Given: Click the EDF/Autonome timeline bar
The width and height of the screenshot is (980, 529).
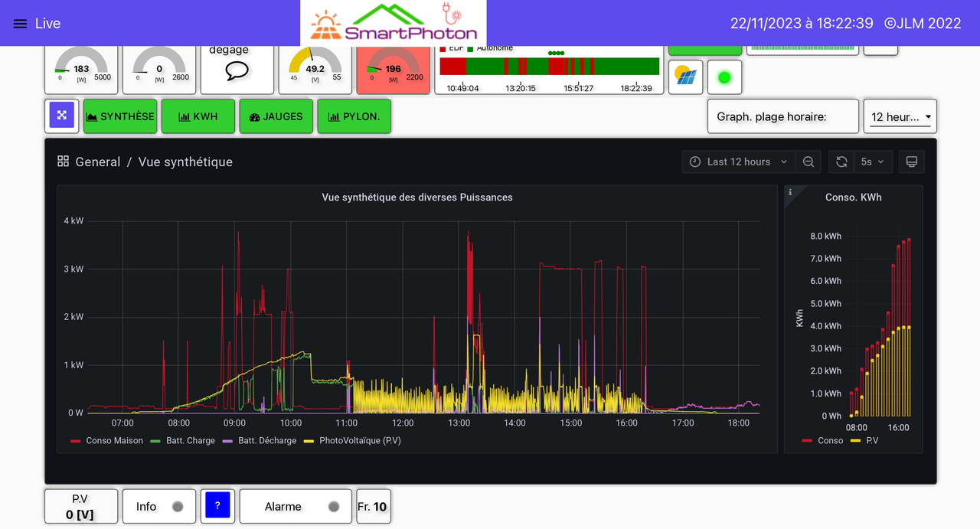Looking at the screenshot, I should (x=549, y=66).
